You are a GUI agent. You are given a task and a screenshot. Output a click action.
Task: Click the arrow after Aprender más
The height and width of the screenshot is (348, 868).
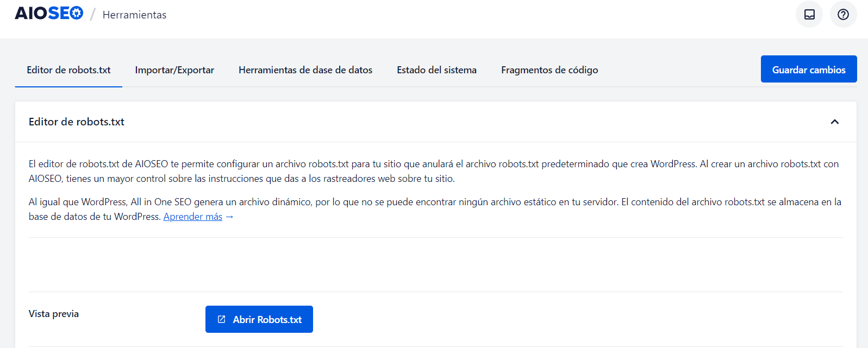coord(229,217)
